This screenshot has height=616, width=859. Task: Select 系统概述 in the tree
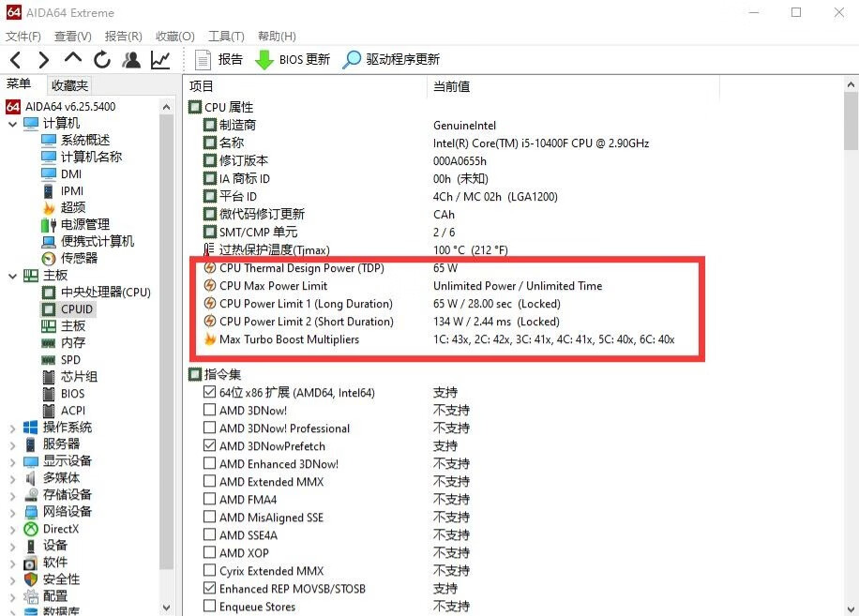tap(85, 140)
